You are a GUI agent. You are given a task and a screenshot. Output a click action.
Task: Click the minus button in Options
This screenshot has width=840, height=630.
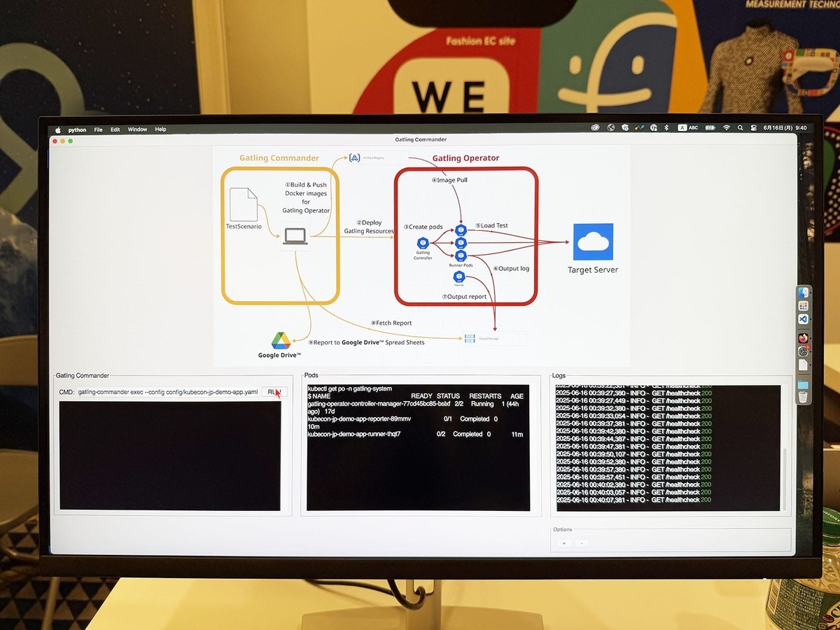[x=582, y=542]
